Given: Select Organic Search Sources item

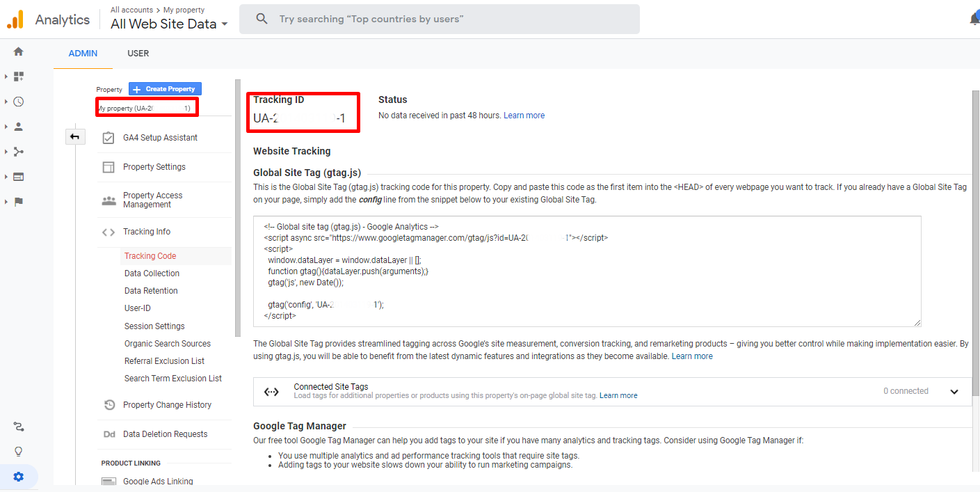Looking at the screenshot, I should pyautogui.click(x=168, y=344).
